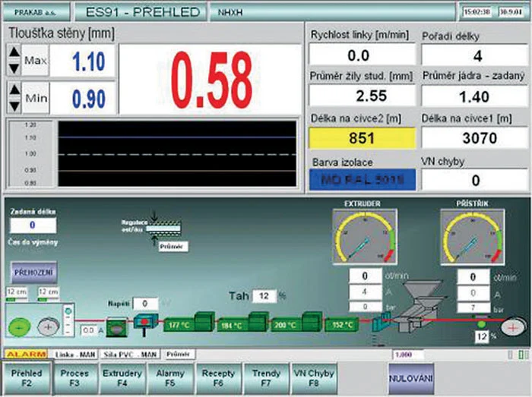Click the Linka . MAN status field
Screen dimensions: 532x397
pyautogui.click(x=75, y=354)
